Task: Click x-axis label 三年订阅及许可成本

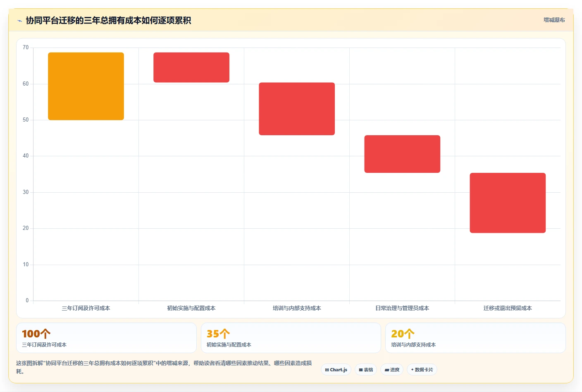Action: [86, 308]
